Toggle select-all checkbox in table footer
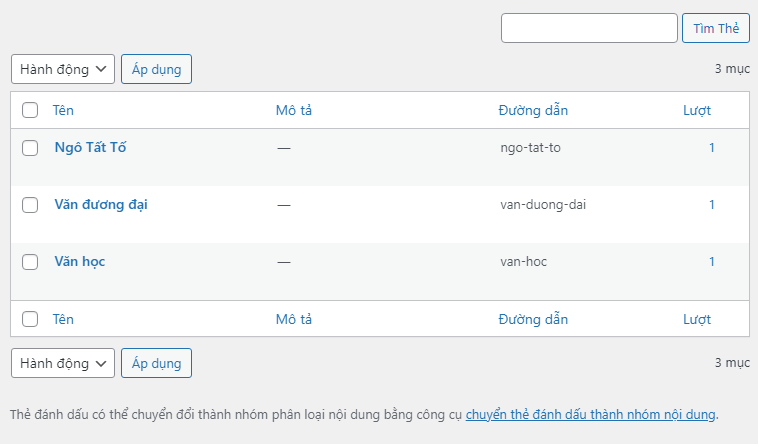Screen dimensions: 758x444 tap(30, 319)
